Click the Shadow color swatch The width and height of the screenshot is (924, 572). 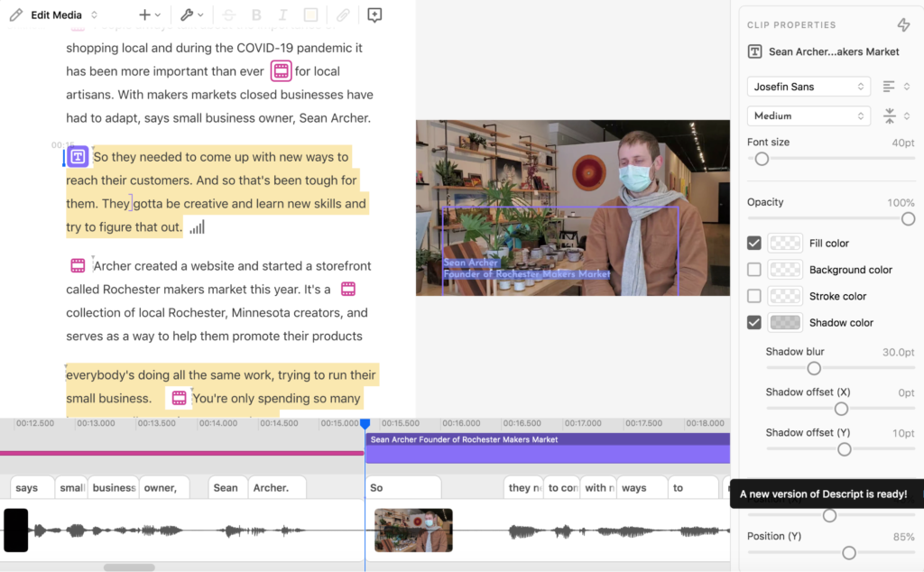click(x=784, y=322)
